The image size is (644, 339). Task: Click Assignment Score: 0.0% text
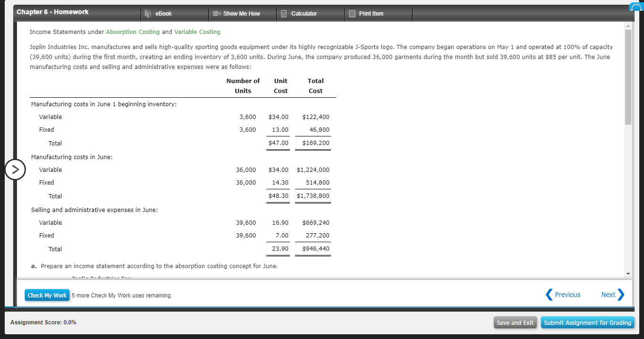[x=43, y=322]
